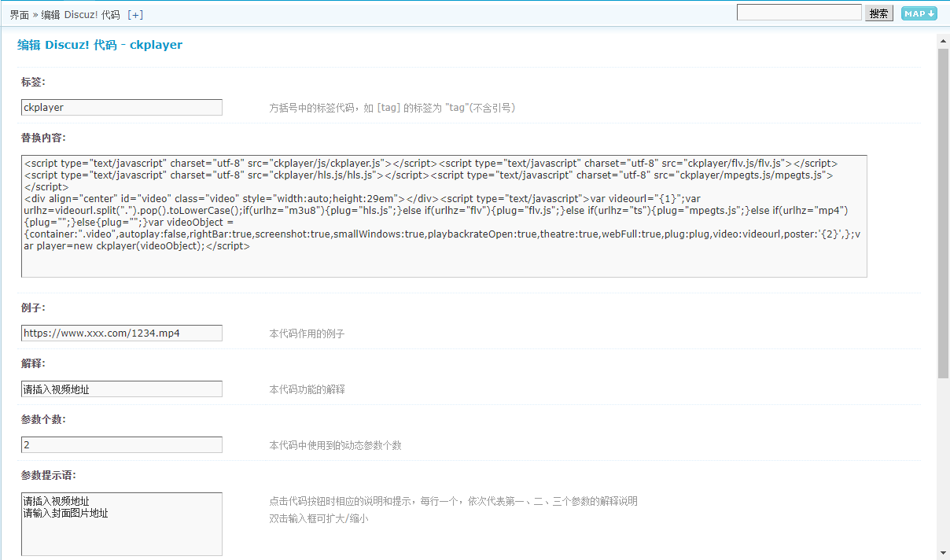Focus the top search text box

coord(798,13)
